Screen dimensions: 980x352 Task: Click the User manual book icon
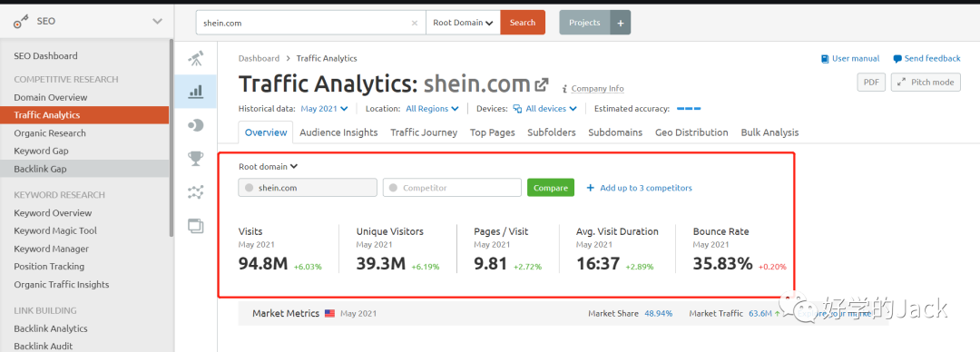point(825,59)
